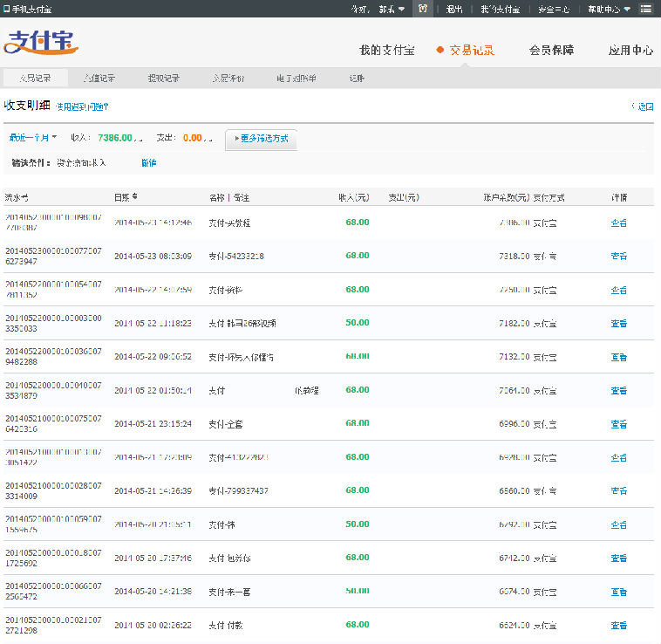Open the notification icon in top bar
661x644 pixels.
coord(423,9)
